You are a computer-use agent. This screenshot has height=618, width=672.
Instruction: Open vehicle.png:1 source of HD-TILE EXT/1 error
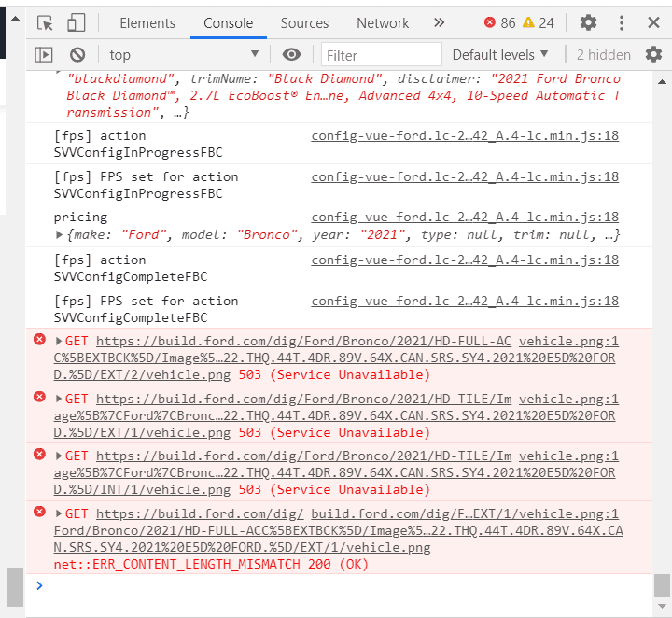(568, 399)
